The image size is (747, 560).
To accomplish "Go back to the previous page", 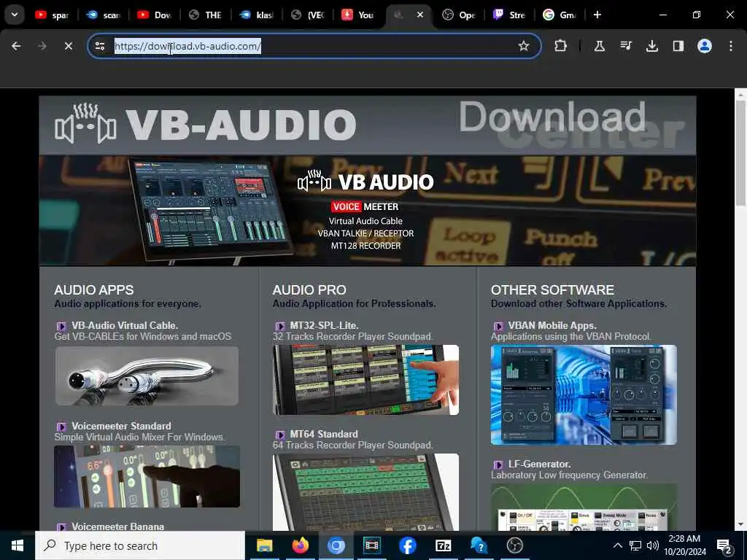I will [x=16, y=46].
